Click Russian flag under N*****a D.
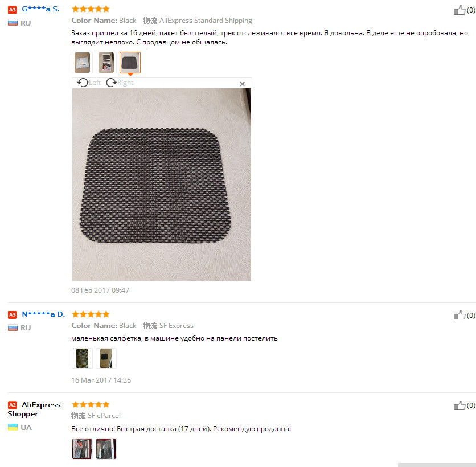 pos(13,327)
